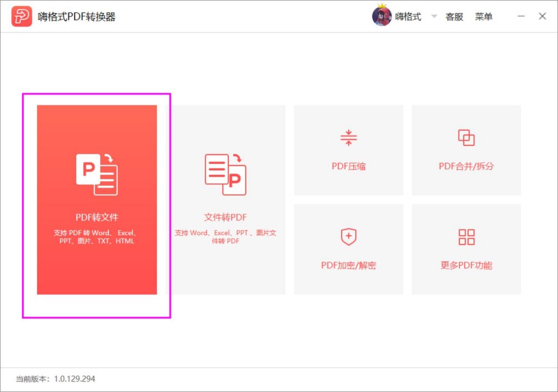Open the 菜单 menu

pos(484,17)
